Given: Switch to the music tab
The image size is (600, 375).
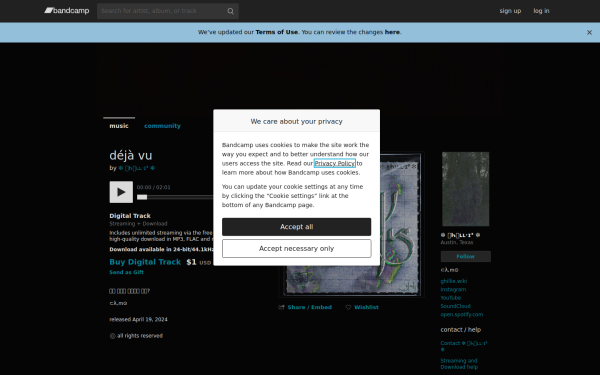Looking at the screenshot, I should (119, 126).
